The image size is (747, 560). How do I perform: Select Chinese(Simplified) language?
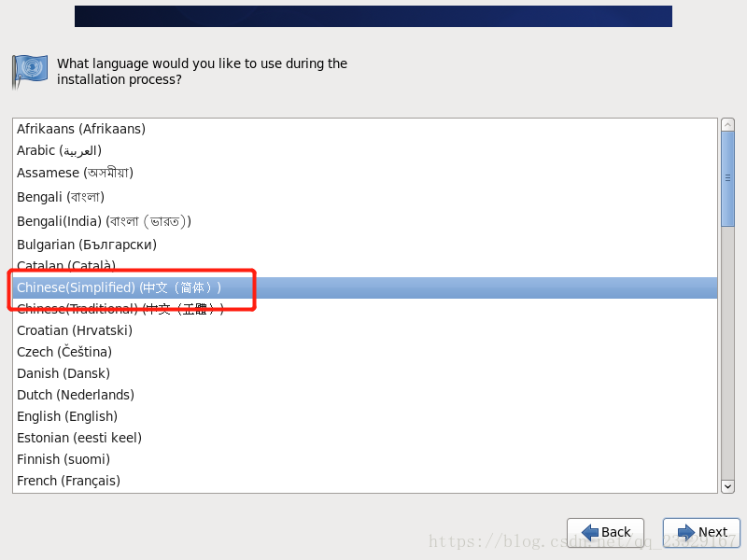click(x=365, y=287)
